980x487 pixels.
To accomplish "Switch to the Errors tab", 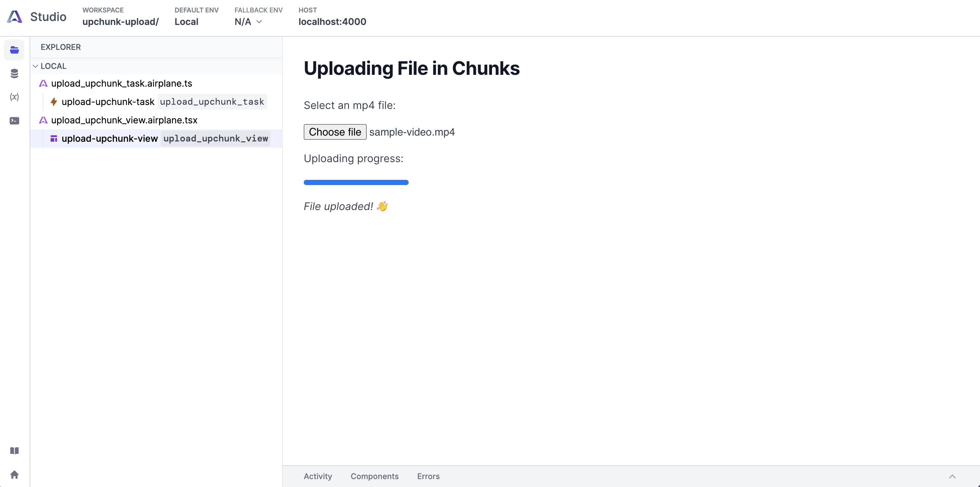I will (428, 476).
